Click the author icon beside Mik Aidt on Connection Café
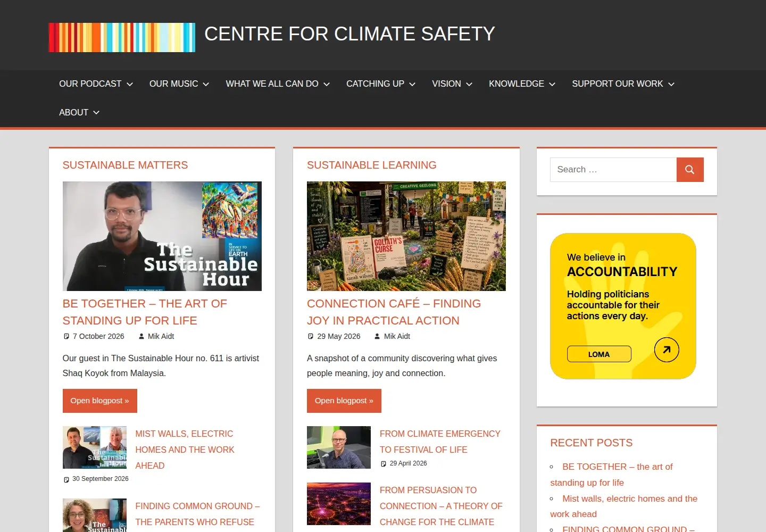 377,336
